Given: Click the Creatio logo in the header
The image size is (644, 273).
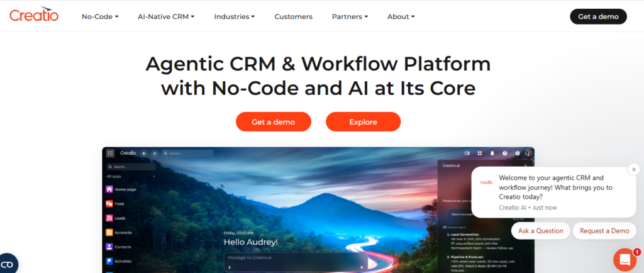Looking at the screenshot, I should pyautogui.click(x=34, y=14).
